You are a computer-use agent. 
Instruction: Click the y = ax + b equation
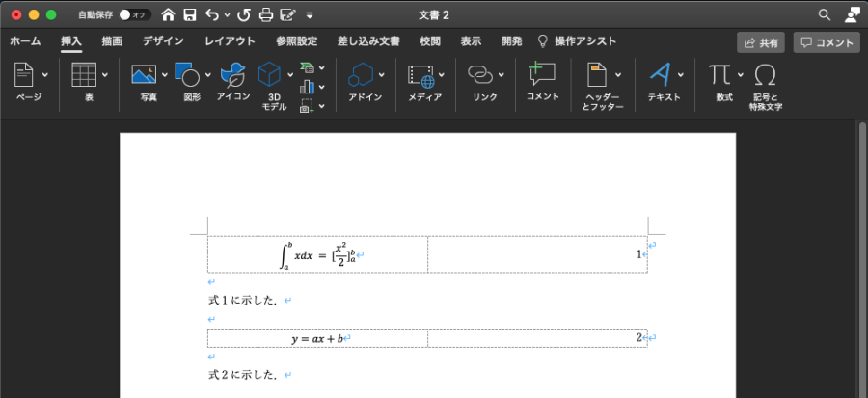[317, 339]
